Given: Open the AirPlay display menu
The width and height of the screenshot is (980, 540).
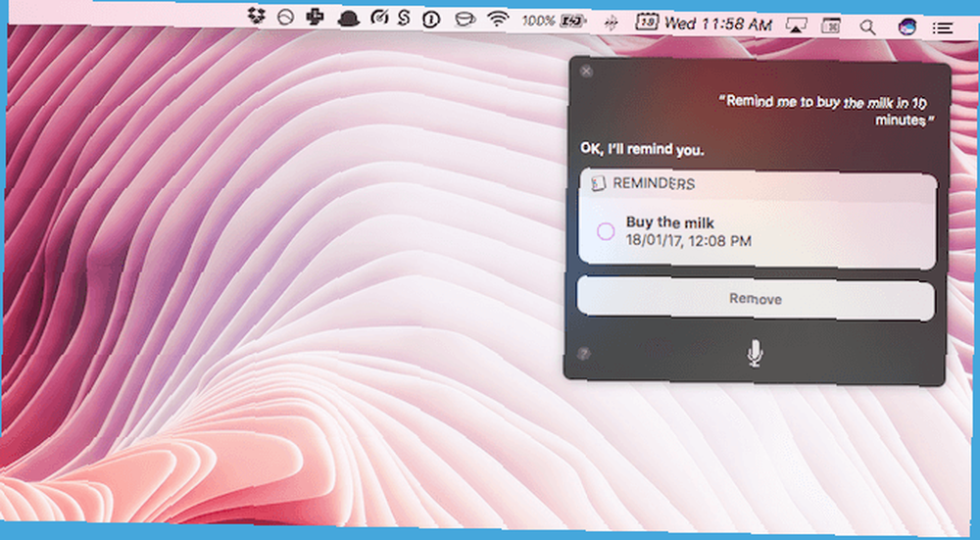Looking at the screenshot, I should pos(796,25).
